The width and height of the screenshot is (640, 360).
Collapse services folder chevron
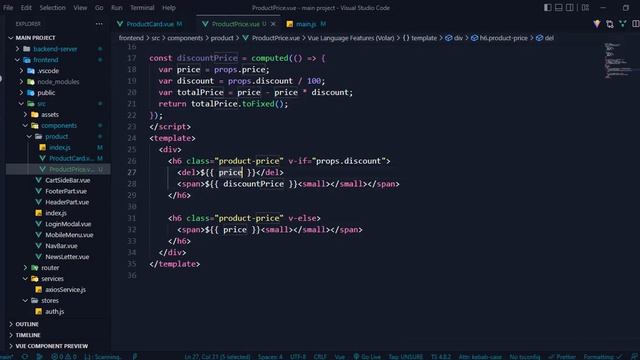tap(25, 279)
